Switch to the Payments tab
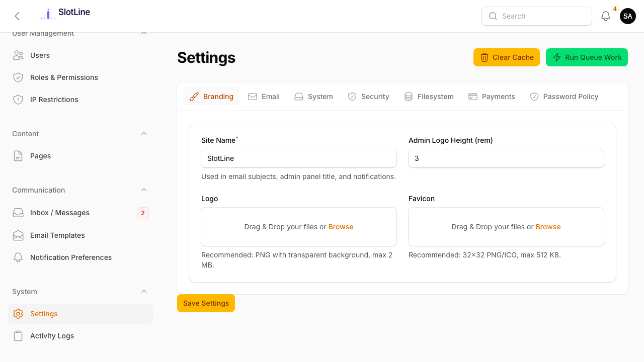The width and height of the screenshot is (644, 362). 492,97
